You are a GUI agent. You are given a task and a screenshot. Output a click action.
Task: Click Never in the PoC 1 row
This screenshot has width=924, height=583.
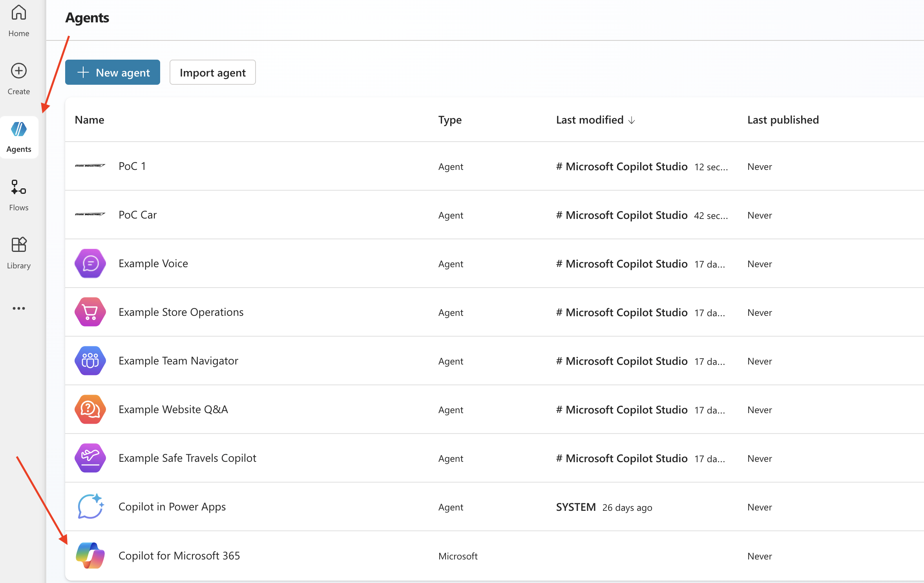760,167
